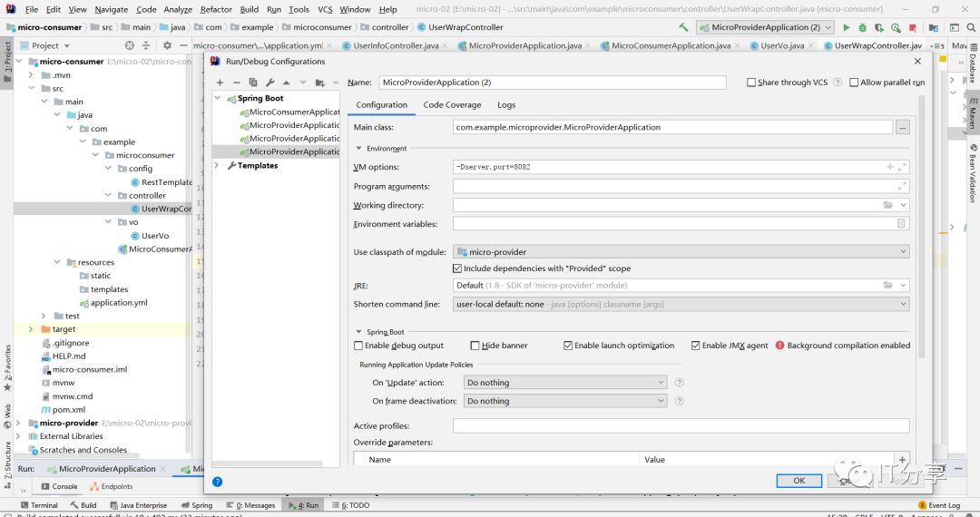980x517 pixels.
Task: Open the Terminal tool window button
Action: pos(39,505)
